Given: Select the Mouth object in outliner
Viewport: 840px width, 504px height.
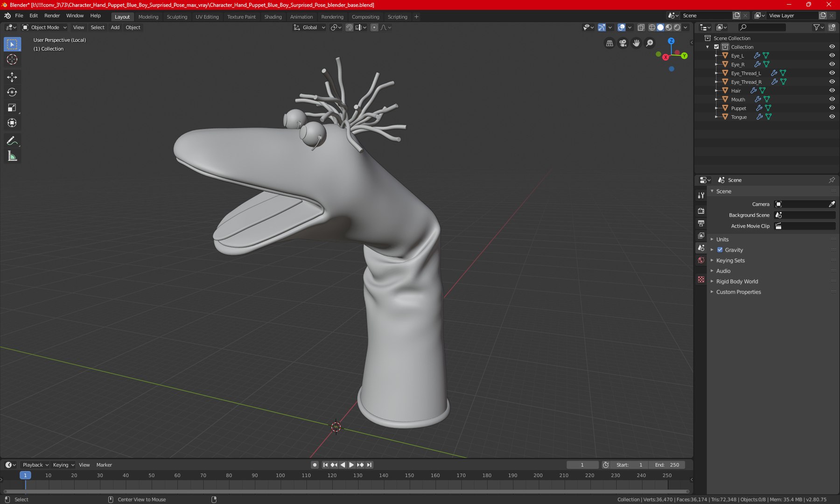Looking at the screenshot, I should [x=738, y=99].
